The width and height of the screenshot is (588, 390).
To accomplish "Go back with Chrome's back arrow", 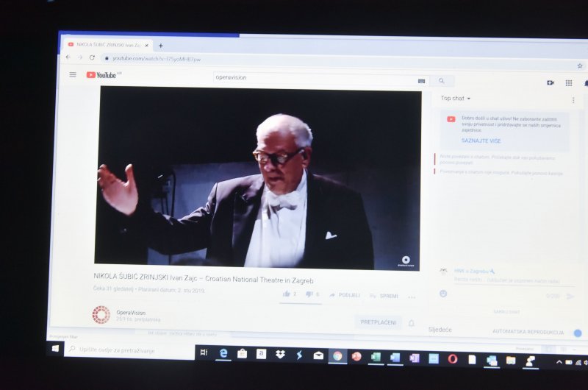I will 68,57.
